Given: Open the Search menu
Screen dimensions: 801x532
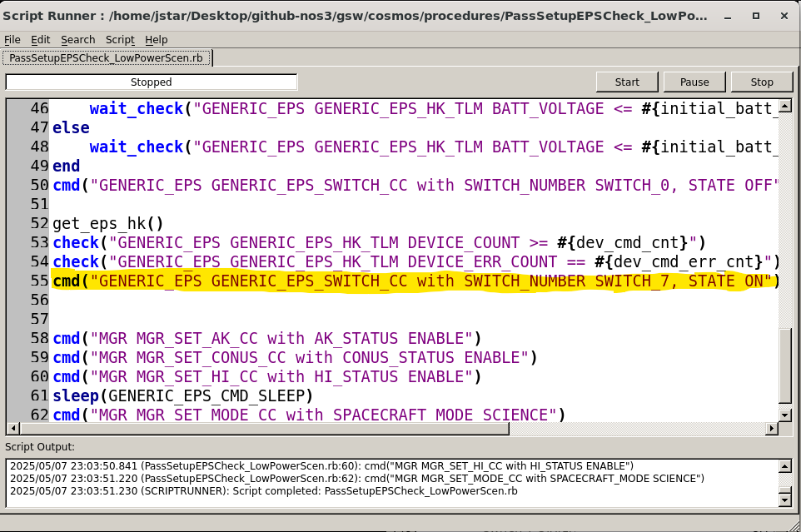Looking at the screenshot, I should 77,39.
